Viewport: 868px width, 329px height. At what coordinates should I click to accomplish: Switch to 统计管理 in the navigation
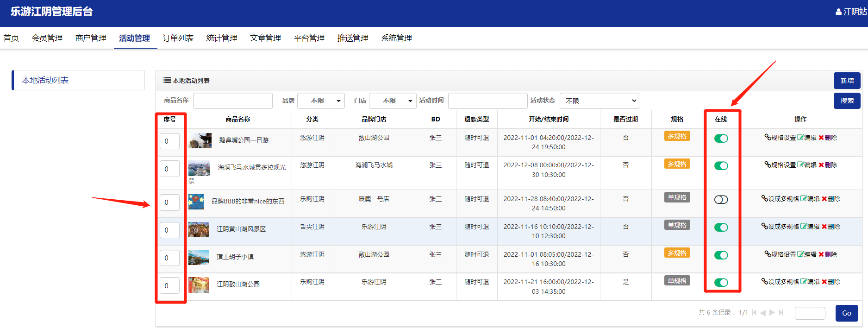point(222,38)
